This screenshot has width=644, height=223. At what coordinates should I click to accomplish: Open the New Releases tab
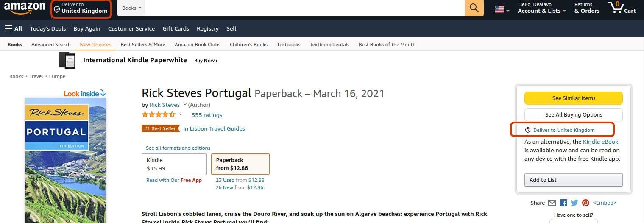pyautogui.click(x=95, y=45)
